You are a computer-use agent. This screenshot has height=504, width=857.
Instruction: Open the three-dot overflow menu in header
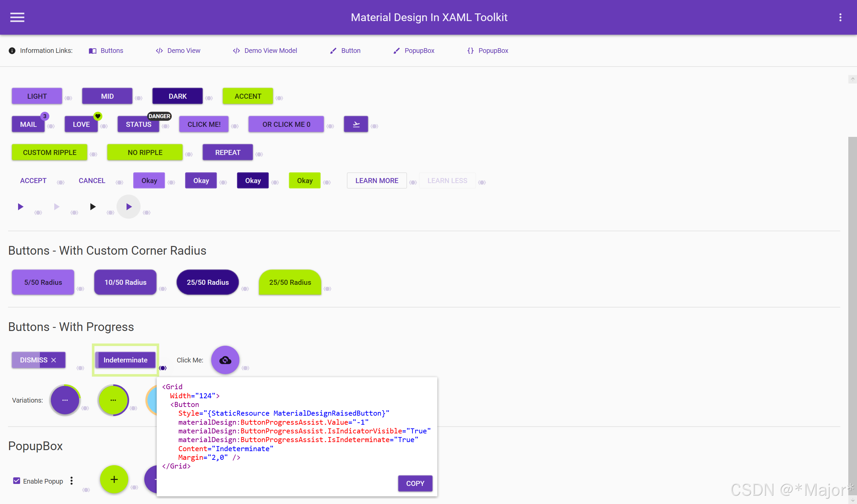click(x=840, y=17)
